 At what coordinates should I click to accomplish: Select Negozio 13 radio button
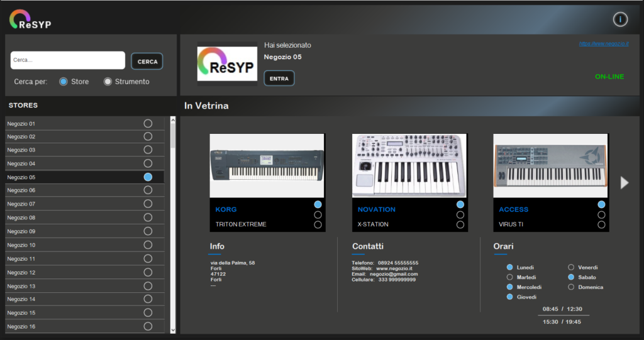click(148, 286)
